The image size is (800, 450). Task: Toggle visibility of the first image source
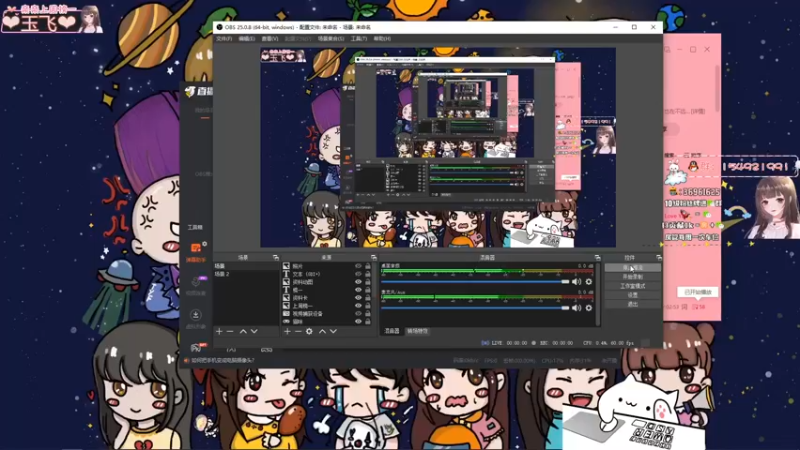click(x=358, y=266)
